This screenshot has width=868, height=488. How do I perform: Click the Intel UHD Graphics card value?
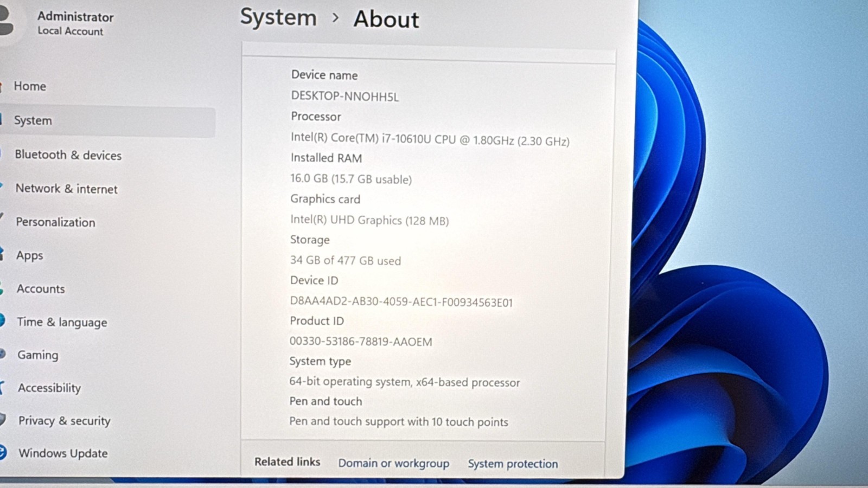click(369, 220)
